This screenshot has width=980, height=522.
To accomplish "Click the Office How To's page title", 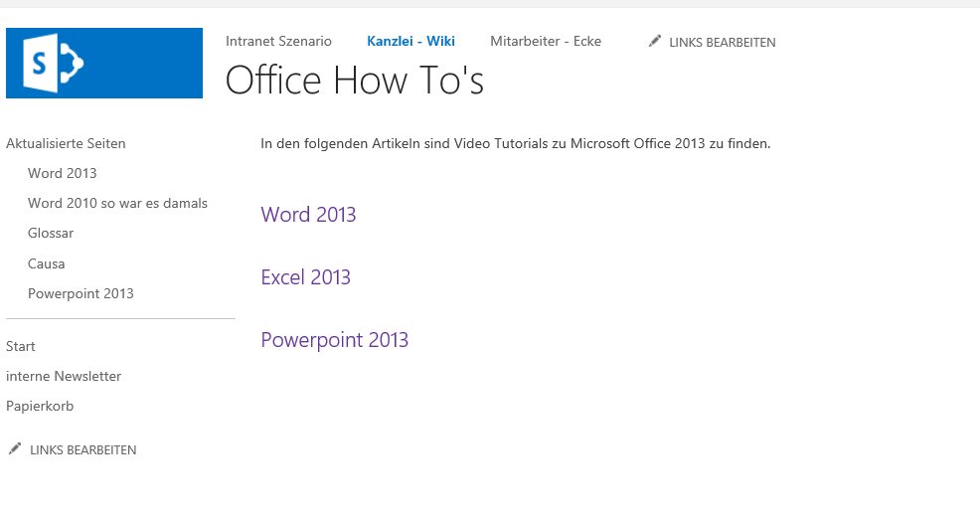I will pyautogui.click(x=355, y=80).
